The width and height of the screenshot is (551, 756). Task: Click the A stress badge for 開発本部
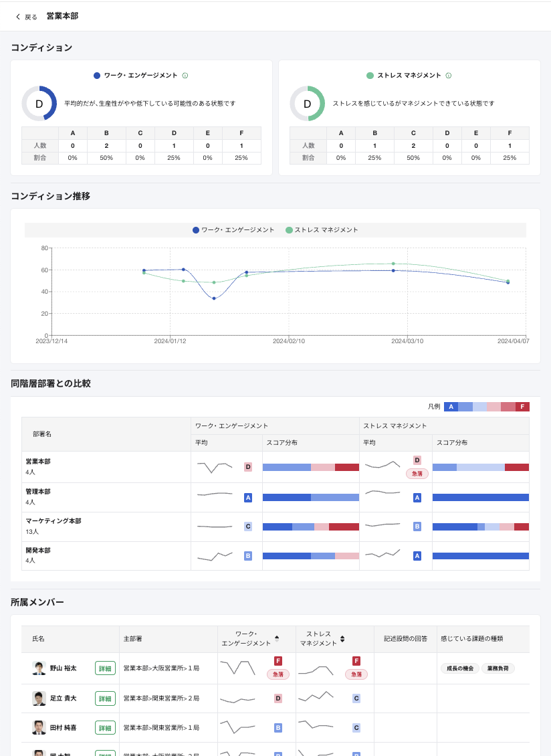point(417,556)
